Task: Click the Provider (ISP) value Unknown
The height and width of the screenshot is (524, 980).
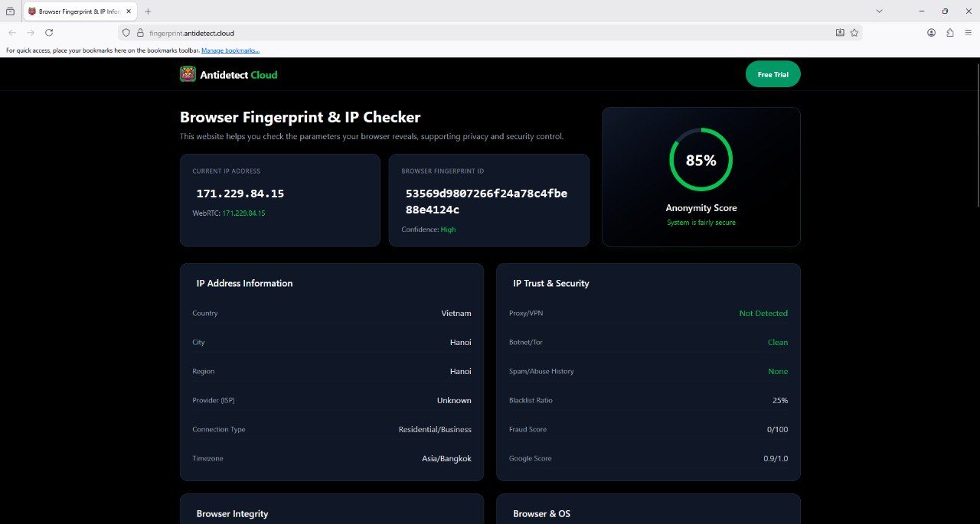Action: point(454,400)
